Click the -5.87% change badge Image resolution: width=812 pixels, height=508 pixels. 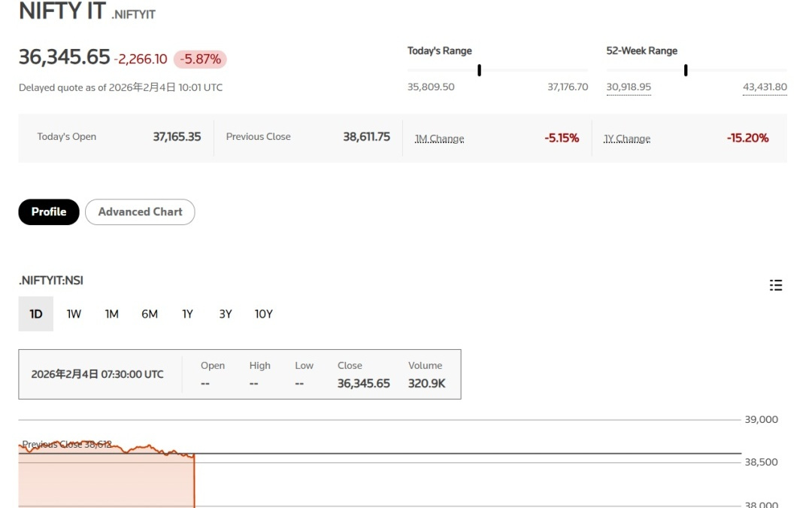click(x=200, y=59)
